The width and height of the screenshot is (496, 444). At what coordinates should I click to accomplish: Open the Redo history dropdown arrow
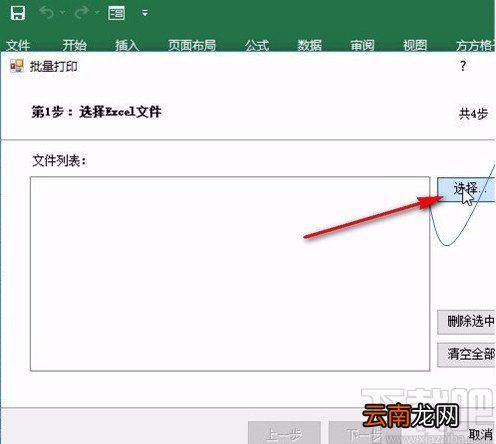[x=97, y=13]
